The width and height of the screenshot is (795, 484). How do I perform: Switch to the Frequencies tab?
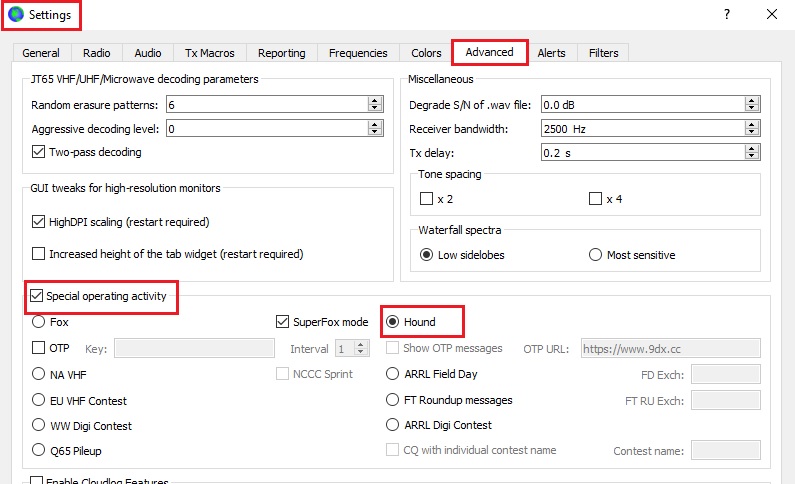click(x=357, y=53)
